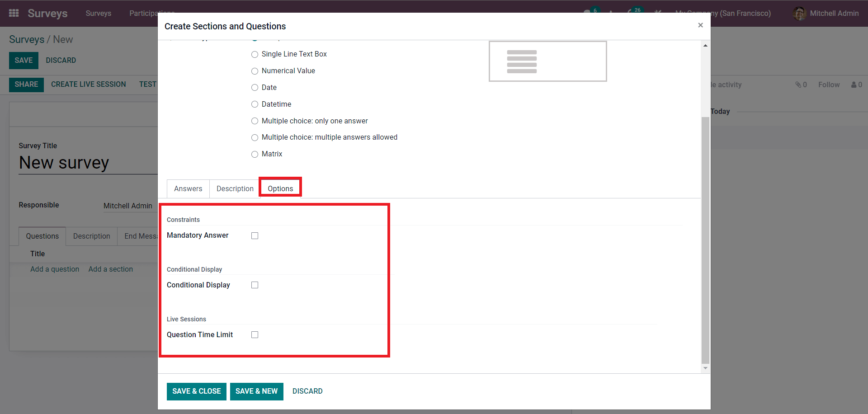The image size is (868, 414).
Task: Click DISCARD next to survey SAVE
Action: 61,60
